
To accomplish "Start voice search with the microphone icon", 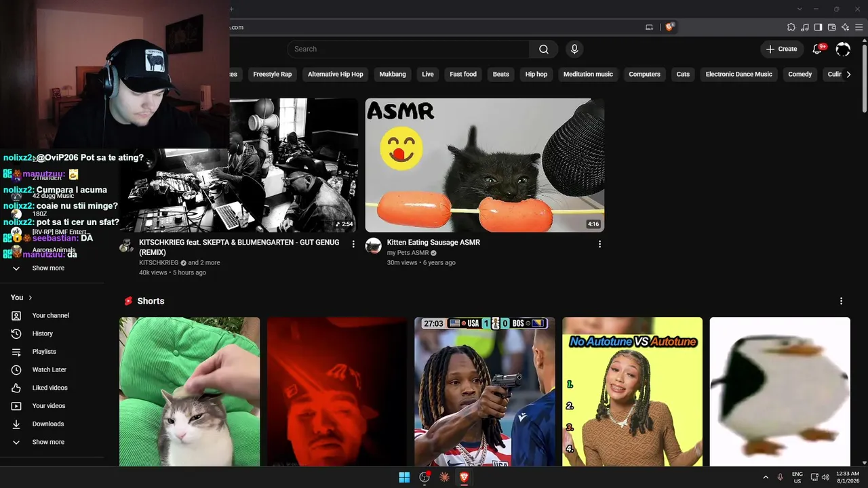I will click(574, 49).
